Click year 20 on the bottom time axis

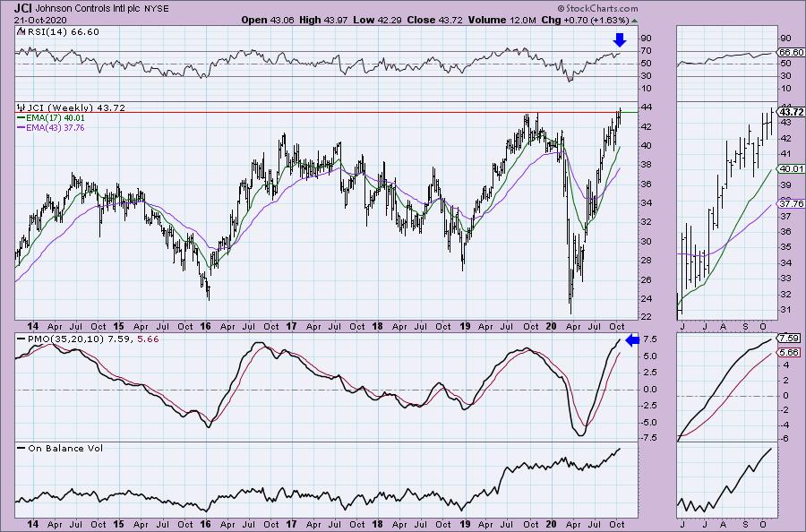pyautogui.click(x=551, y=524)
